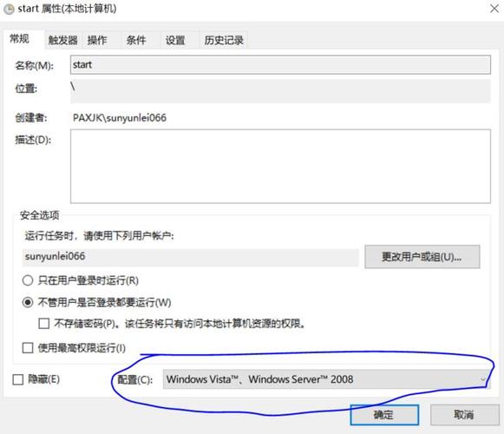The width and height of the screenshot is (504, 434).
Task: Toggle the 隐藏(E) checkbox
Action: click(x=18, y=379)
